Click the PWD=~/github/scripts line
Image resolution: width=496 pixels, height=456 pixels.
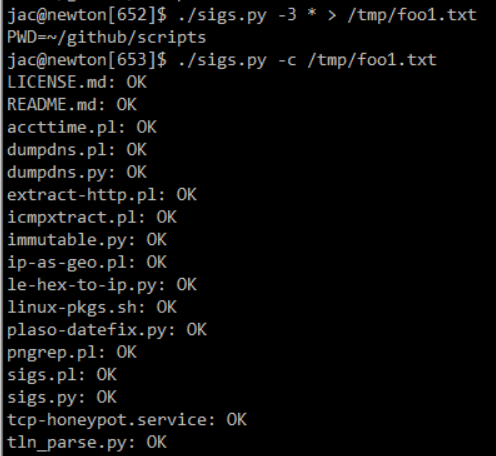(x=107, y=37)
